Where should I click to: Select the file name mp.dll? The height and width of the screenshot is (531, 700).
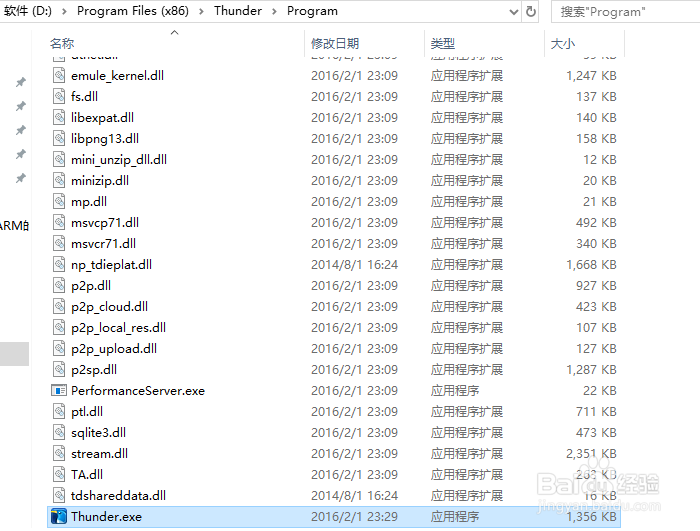click(x=89, y=201)
